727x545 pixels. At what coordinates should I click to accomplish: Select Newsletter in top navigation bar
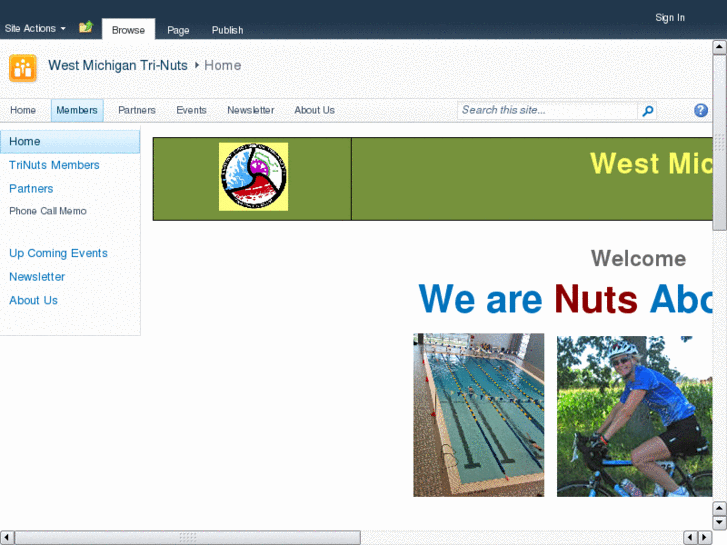(250, 110)
